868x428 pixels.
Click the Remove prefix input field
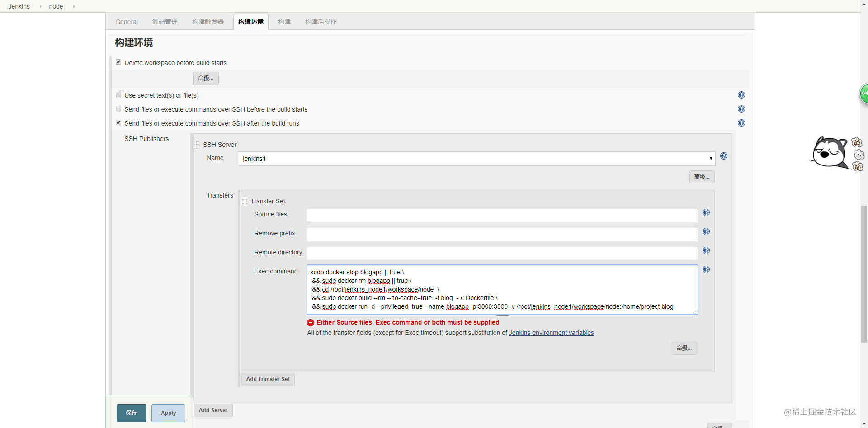point(502,234)
